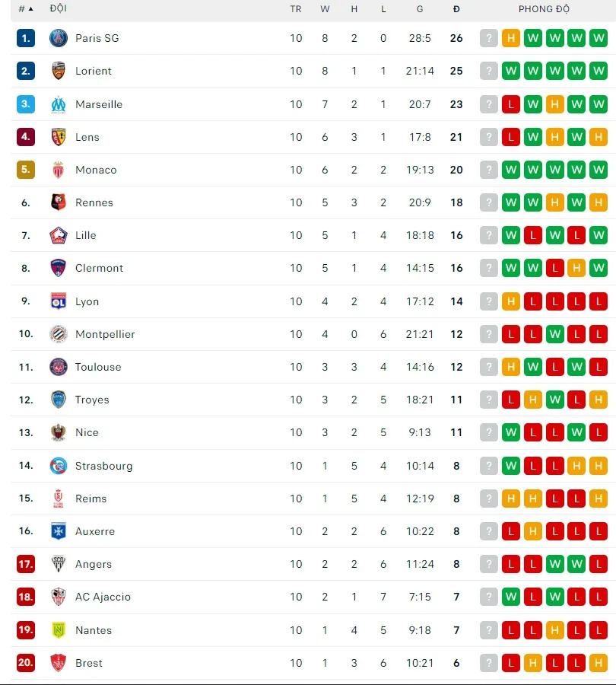Select the Lyon team logo
The image size is (616, 685).
[59, 301]
